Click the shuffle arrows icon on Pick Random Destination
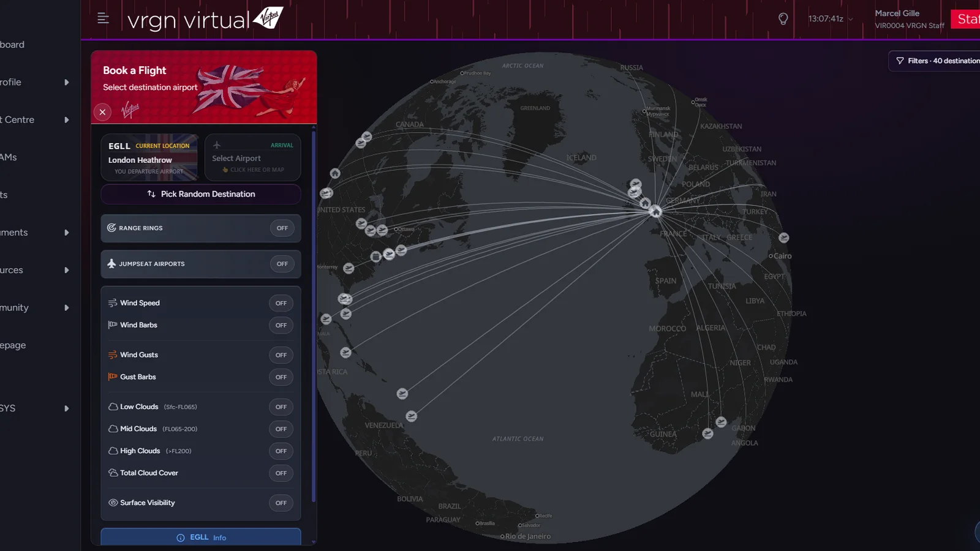980x551 pixels. (151, 194)
